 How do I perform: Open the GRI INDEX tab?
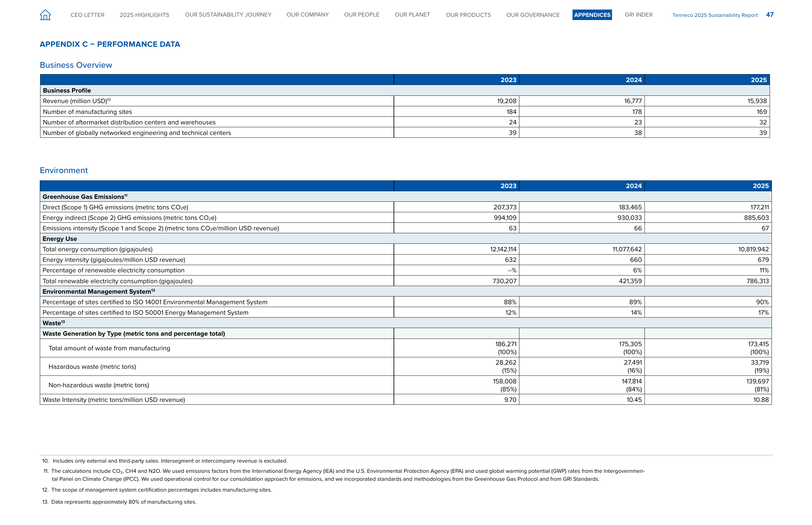pyautogui.click(x=638, y=15)
